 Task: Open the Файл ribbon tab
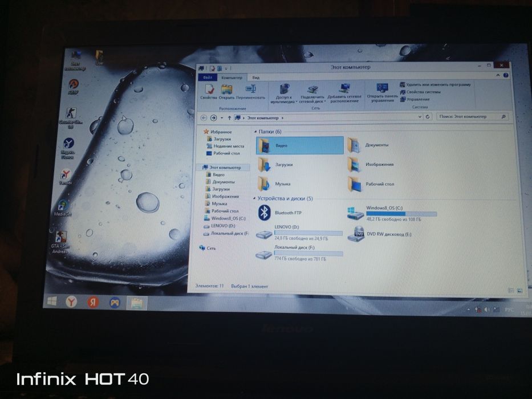(x=208, y=78)
